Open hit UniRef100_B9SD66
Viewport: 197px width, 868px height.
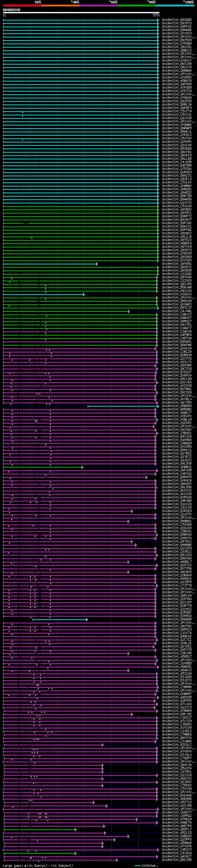click(x=177, y=20)
